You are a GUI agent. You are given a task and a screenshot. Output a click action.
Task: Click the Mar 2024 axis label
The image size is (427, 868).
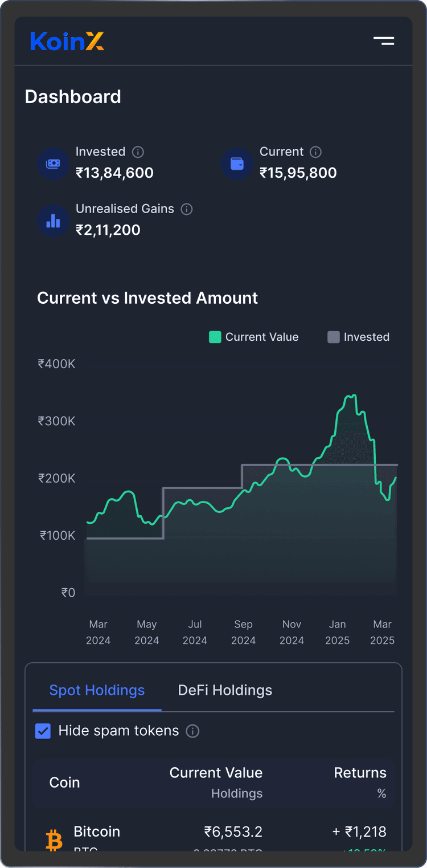[x=98, y=633]
